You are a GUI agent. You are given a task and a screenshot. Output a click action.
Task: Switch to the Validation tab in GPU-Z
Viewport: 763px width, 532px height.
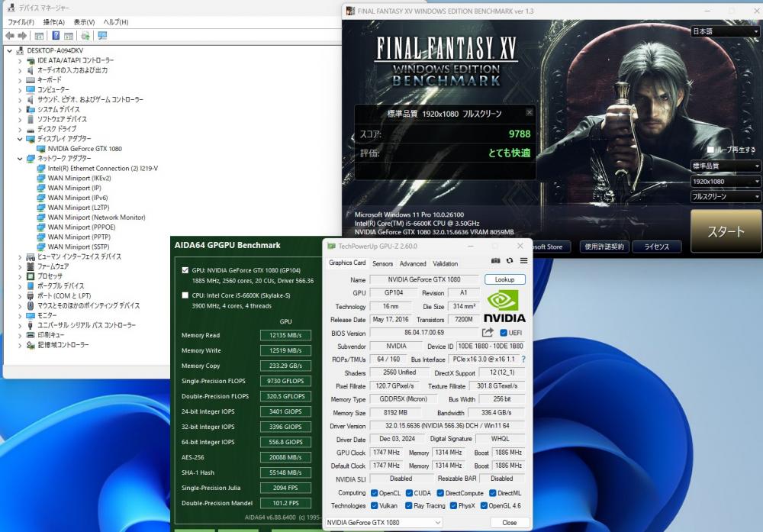pyautogui.click(x=446, y=263)
